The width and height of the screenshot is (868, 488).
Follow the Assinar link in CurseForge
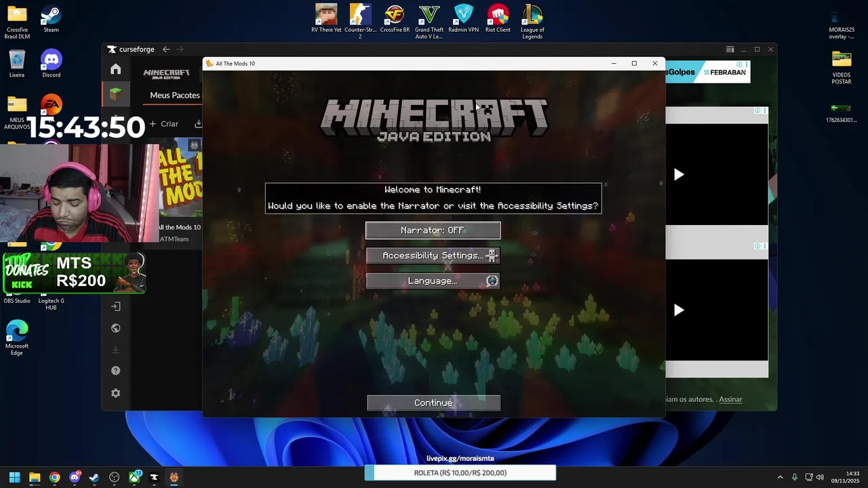coord(730,399)
